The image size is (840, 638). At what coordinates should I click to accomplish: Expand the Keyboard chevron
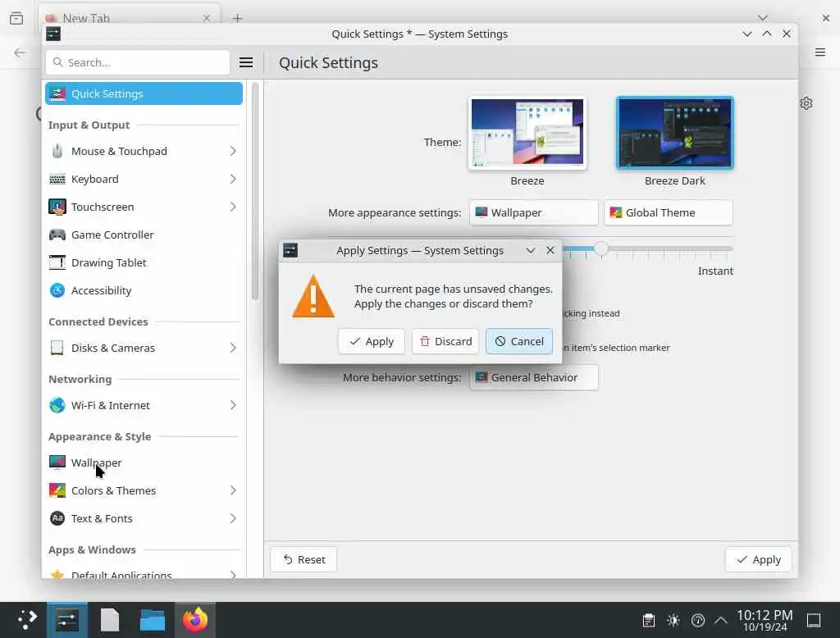233,179
